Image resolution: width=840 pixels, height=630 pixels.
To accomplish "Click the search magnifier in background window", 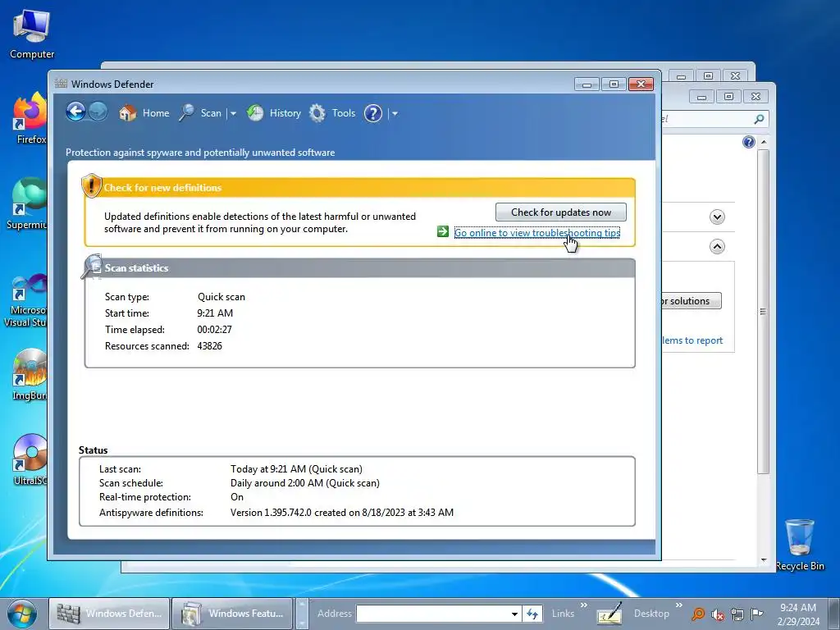I will coord(759,119).
